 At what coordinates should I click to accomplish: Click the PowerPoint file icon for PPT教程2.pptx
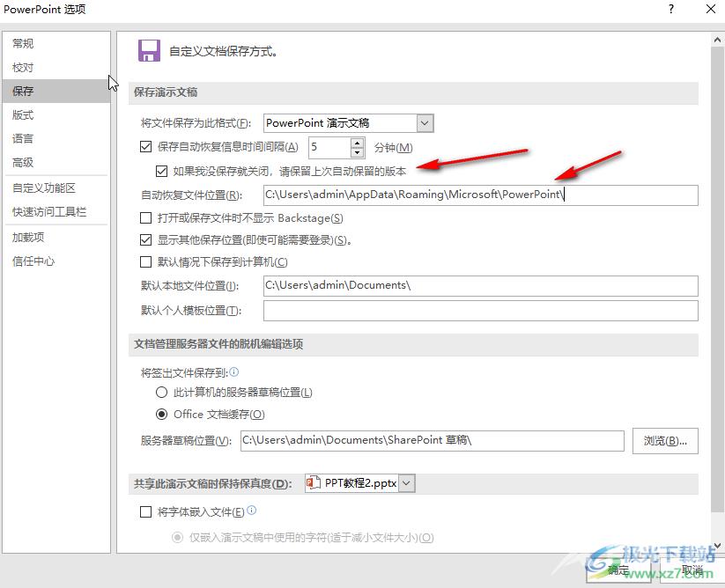[314, 483]
